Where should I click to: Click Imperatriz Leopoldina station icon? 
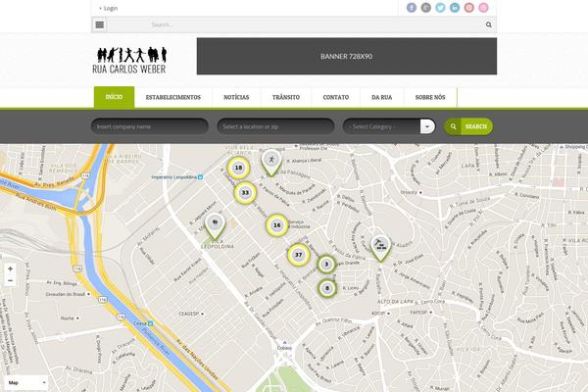pos(200,177)
